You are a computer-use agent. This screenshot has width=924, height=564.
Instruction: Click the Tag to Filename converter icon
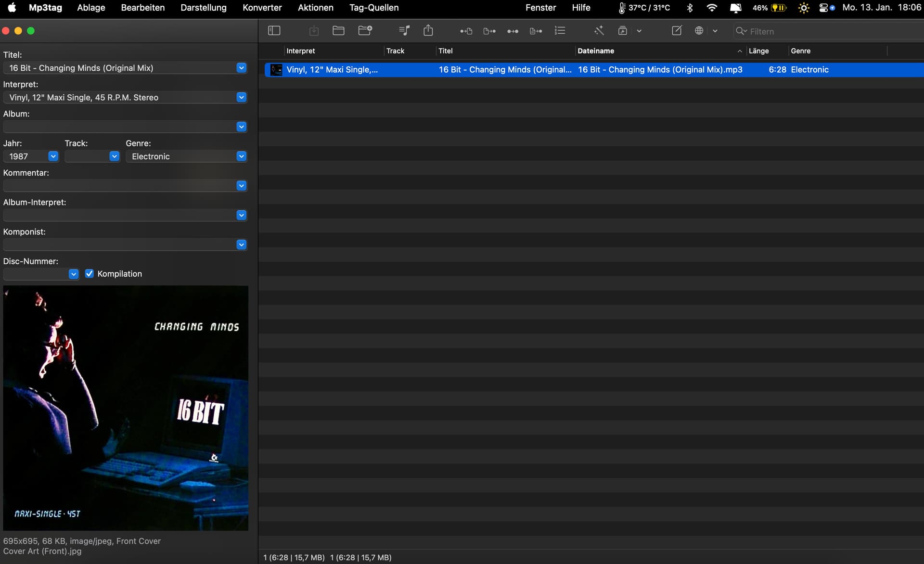click(x=466, y=31)
